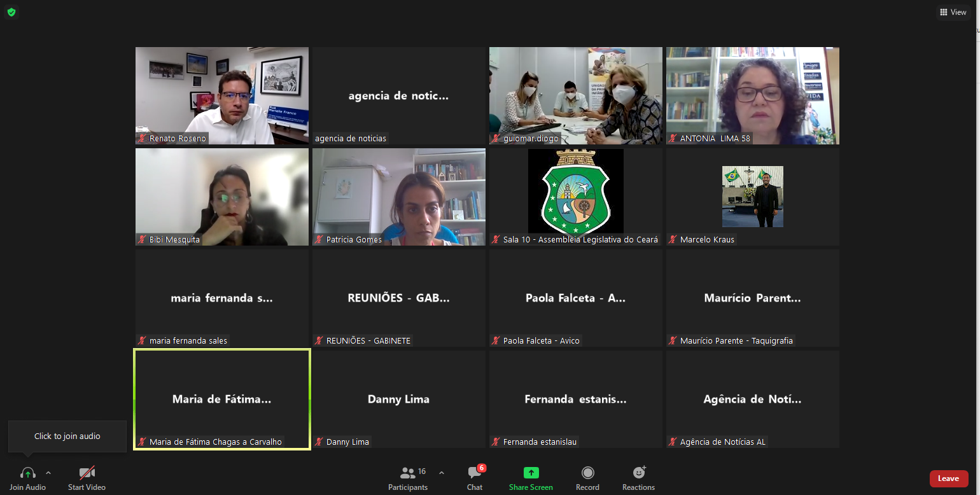The width and height of the screenshot is (980, 495).
Task: Expand audio options arrow beside Join Audio
Action: (x=48, y=473)
